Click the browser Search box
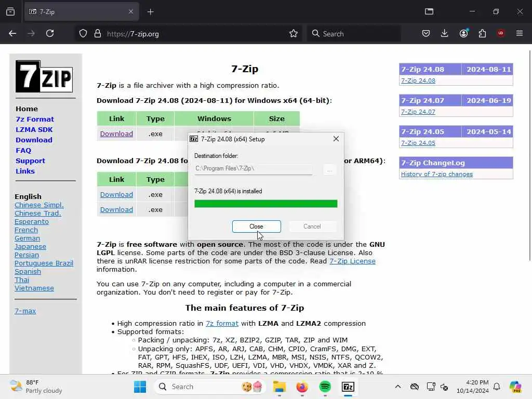 pyautogui.click(x=353, y=34)
